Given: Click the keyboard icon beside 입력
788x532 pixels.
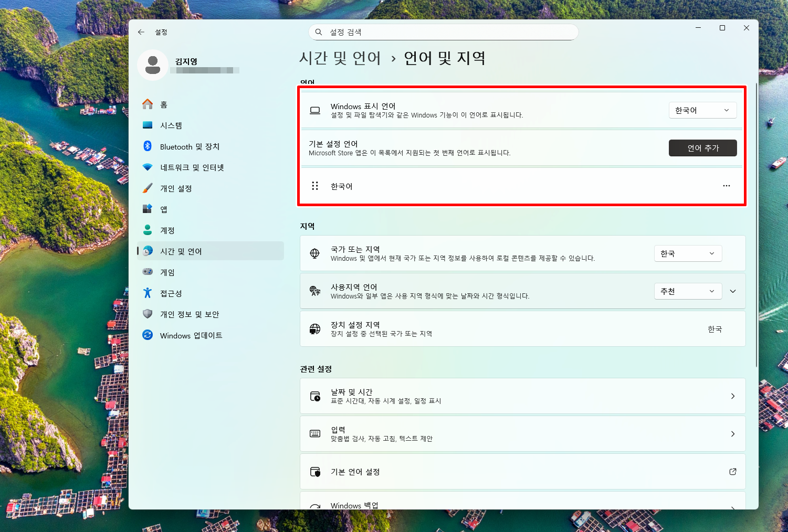Looking at the screenshot, I should click(315, 433).
